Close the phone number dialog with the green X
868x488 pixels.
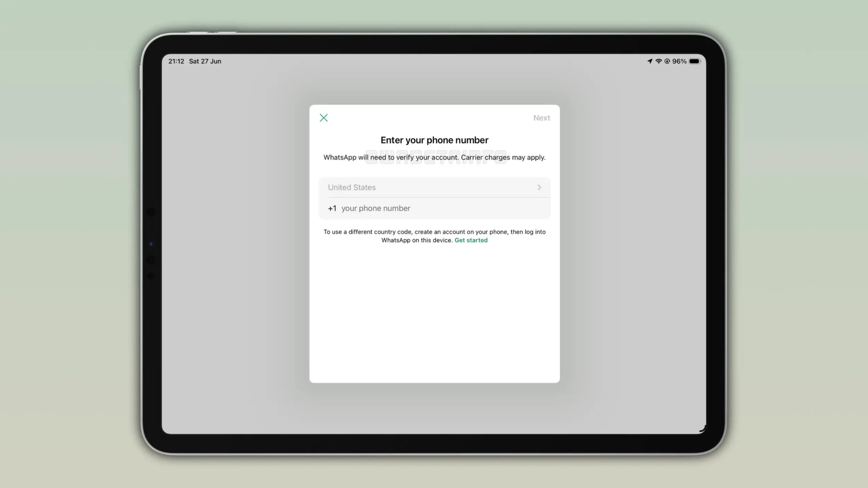tap(324, 118)
